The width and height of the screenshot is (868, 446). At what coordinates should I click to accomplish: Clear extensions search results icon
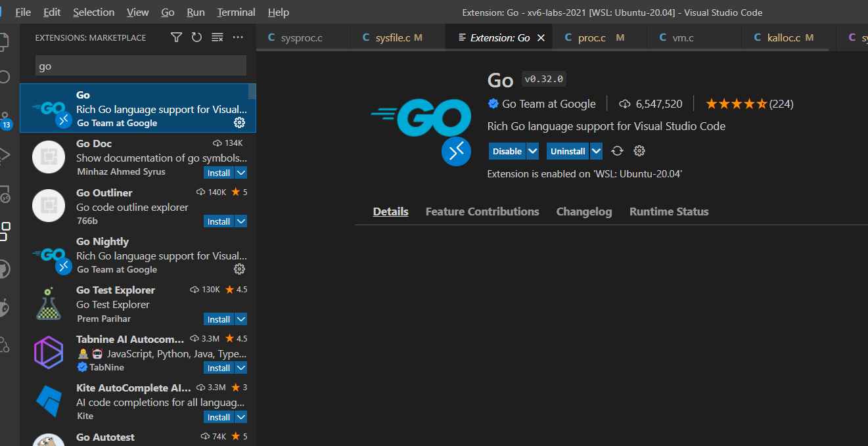[217, 37]
